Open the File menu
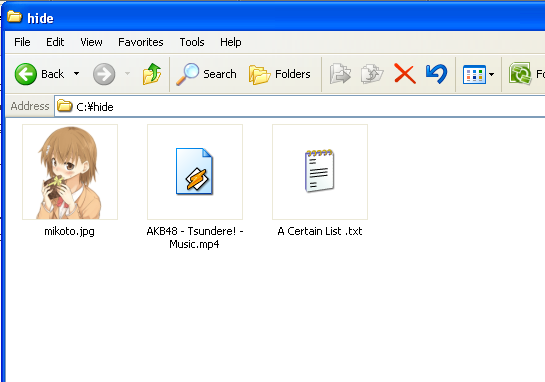The image size is (545, 382). (x=22, y=42)
